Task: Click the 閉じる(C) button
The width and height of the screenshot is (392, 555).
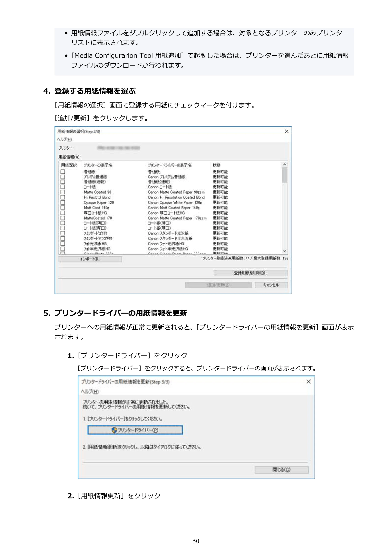Action: point(282,470)
